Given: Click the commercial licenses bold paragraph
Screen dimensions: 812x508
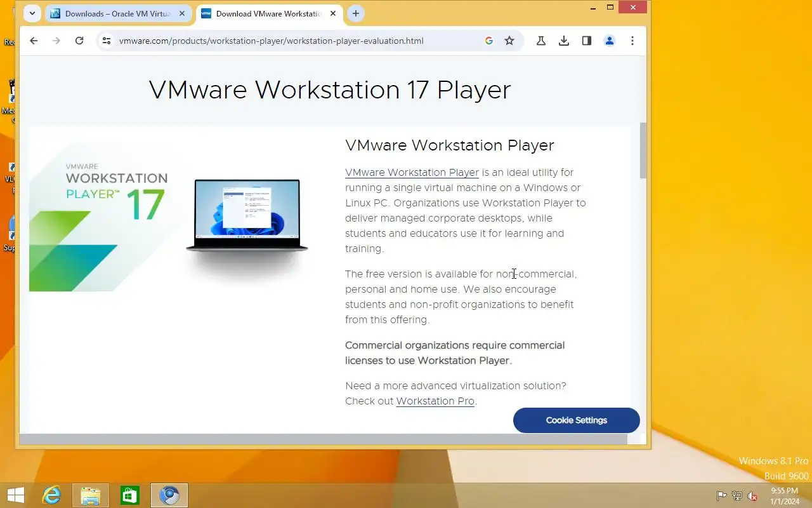Looking at the screenshot, I should click(455, 353).
